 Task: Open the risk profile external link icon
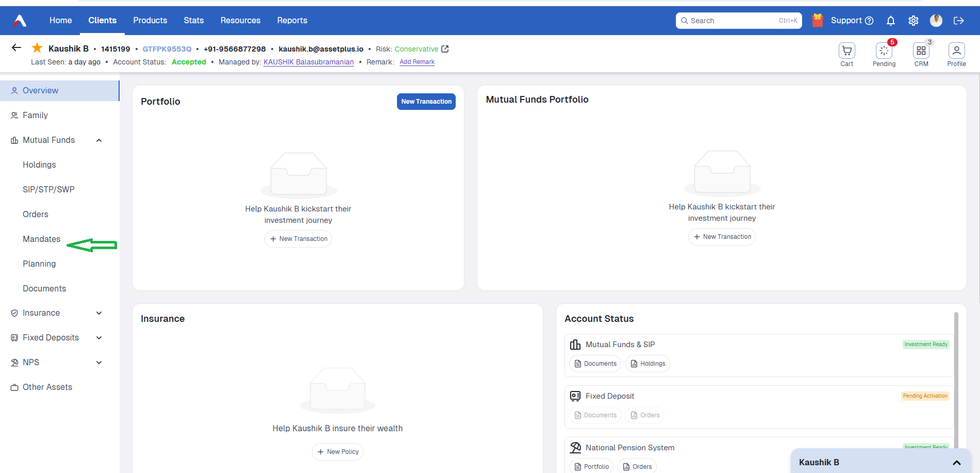(445, 49)
